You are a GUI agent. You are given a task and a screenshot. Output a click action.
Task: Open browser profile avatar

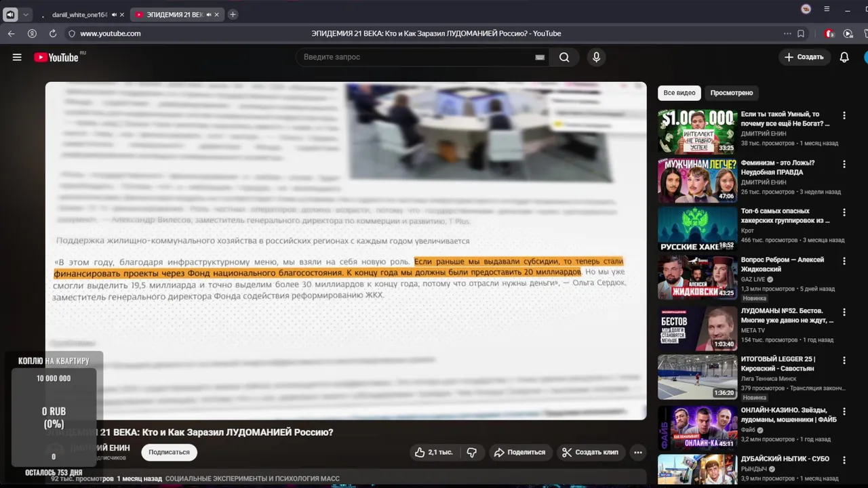(x=806, y=9)
